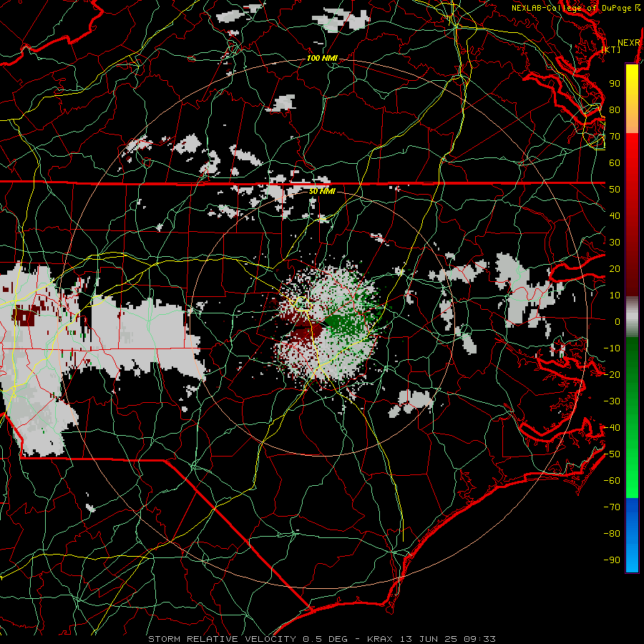Pick the light blue segment at color bar bottom
Viewport: 644px width, 644px height.
tap(632, 559)
